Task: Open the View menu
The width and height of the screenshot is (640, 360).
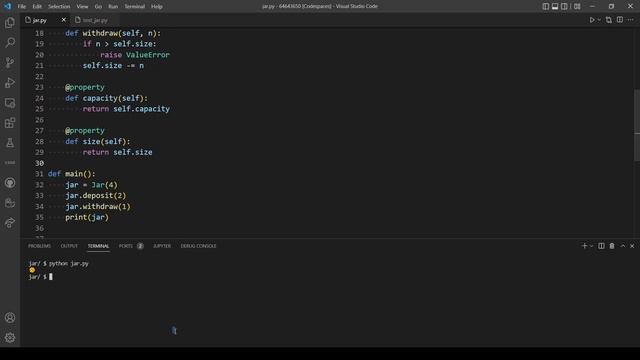Action: coord(82,7)
